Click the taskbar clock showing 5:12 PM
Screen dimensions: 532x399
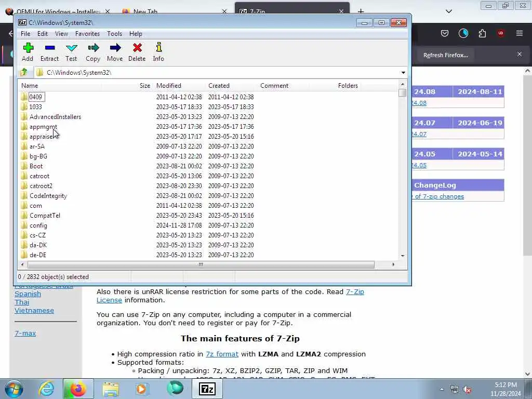click(x=505, y=389)
